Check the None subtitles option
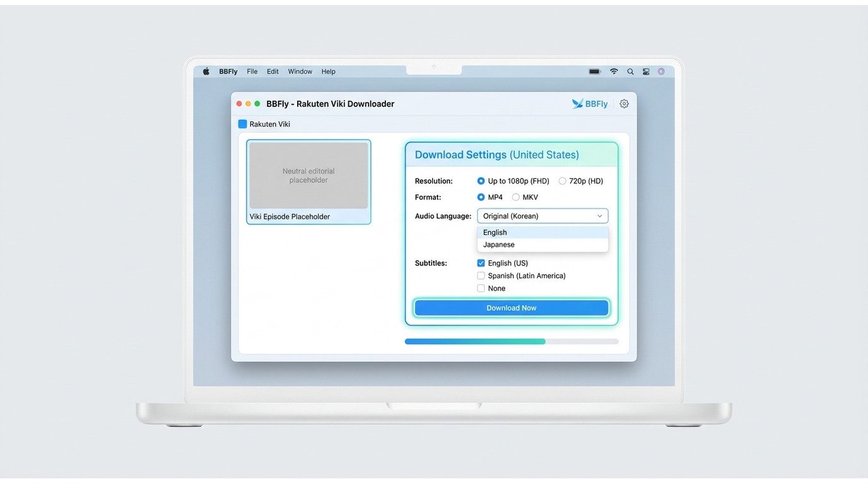 coord(481,289)
